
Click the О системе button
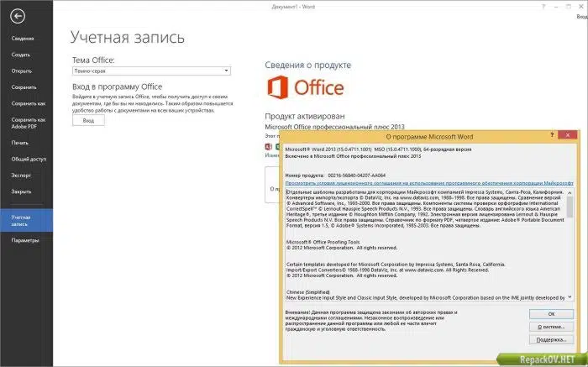click(551, 327)
